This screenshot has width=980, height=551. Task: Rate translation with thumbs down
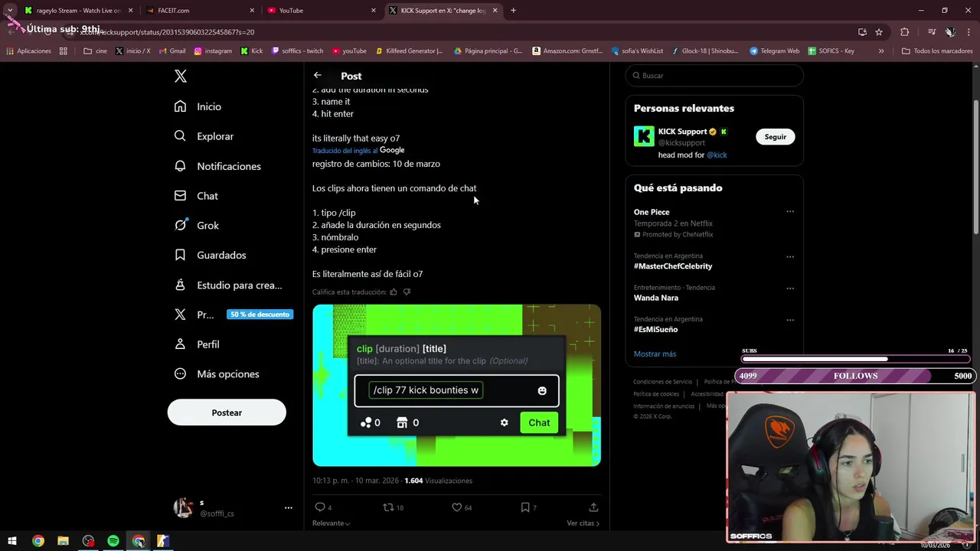[407, 292]
